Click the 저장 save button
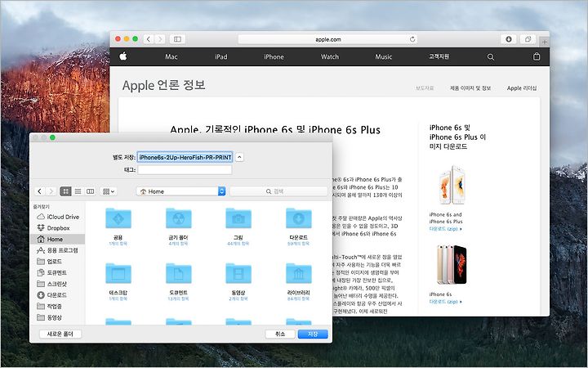 [x=313, y=334]
